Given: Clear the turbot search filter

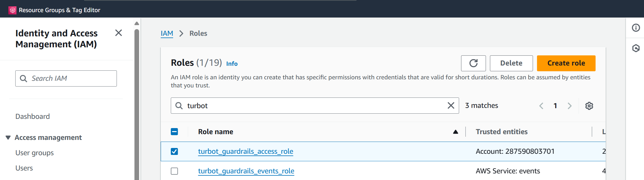Looking at the screenshot, I should tap(451, 106).
